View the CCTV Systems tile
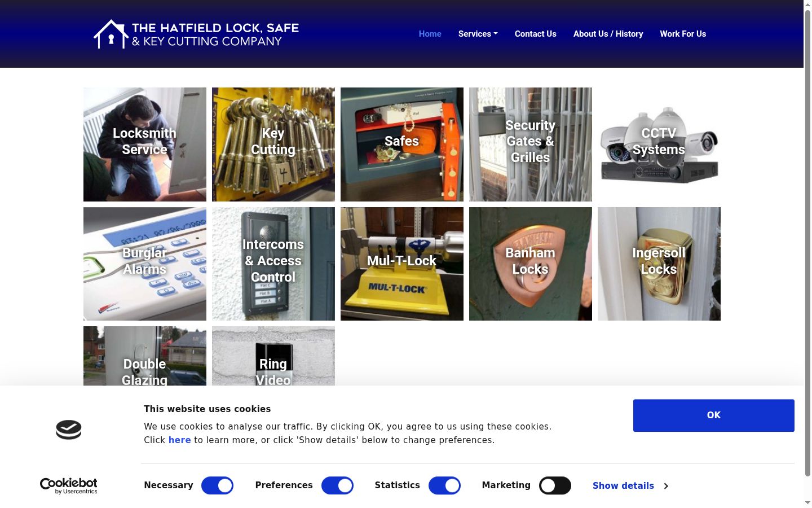Image resolution: width=812 pixels, height=508 pixels. click(x=659, y=144)
